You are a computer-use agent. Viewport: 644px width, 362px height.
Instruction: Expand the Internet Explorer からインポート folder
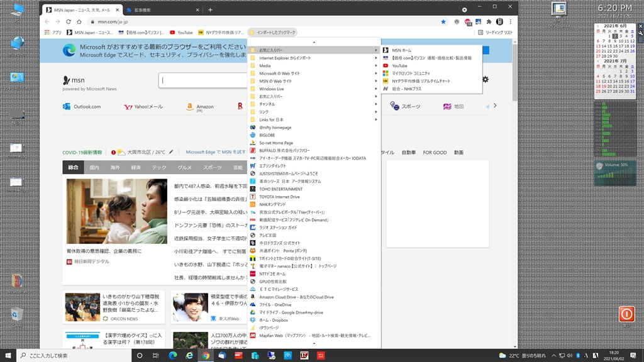[x=313, y=58]
